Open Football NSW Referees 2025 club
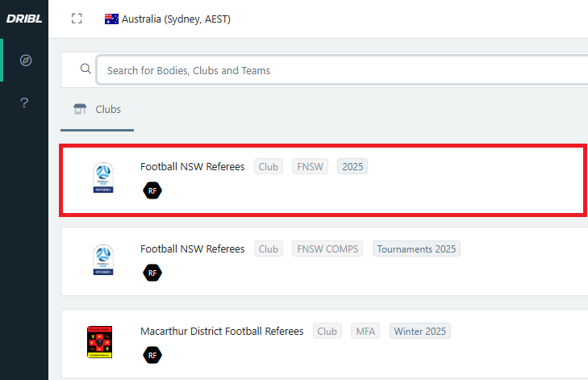The image size is (588, 380). coord(192,167)
